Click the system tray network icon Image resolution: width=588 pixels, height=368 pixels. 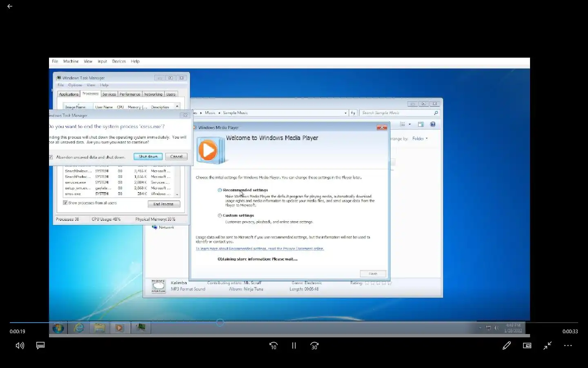(x=488, y=328)
